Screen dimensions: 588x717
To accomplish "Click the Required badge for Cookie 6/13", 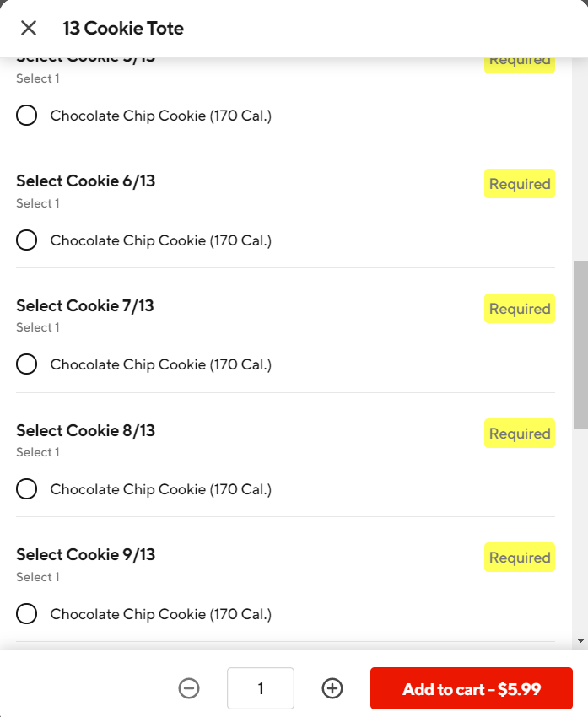I will 520,184.
